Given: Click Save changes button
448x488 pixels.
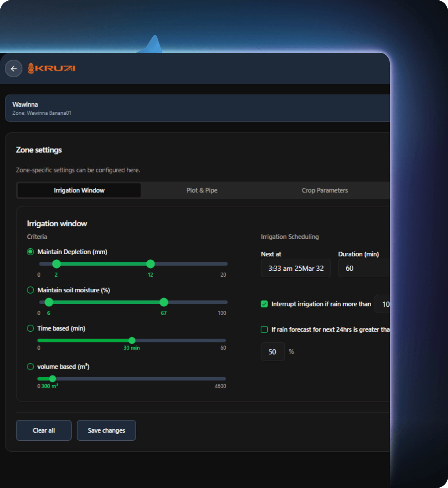Looking at the screenshot, I should (106, 430).
